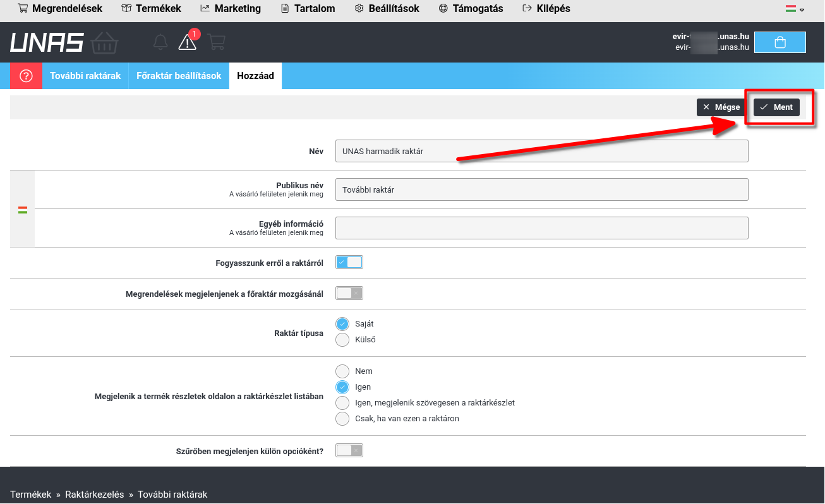Switch to the 'Főraktár beállítások' tab
The height and width of the screenshot is (504, 825).
point(179,76)
